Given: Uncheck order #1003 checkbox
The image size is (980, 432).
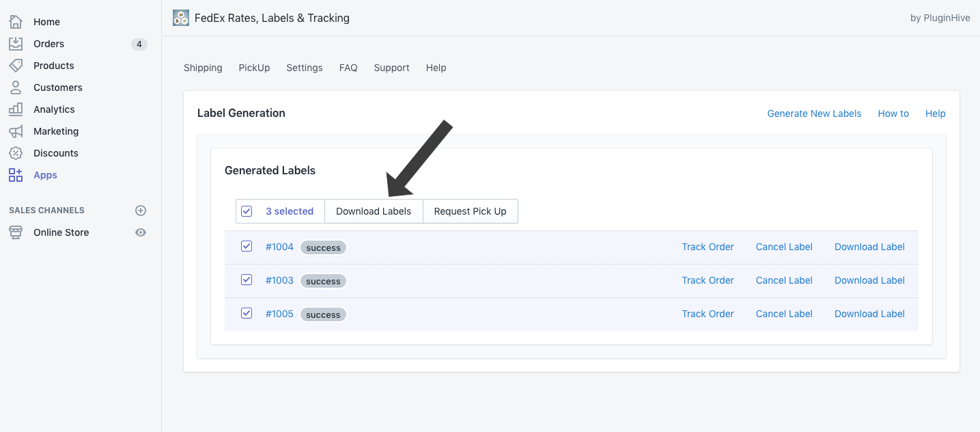Looking at the screenshot, I should pyautogui.click(x=247, y=280).
